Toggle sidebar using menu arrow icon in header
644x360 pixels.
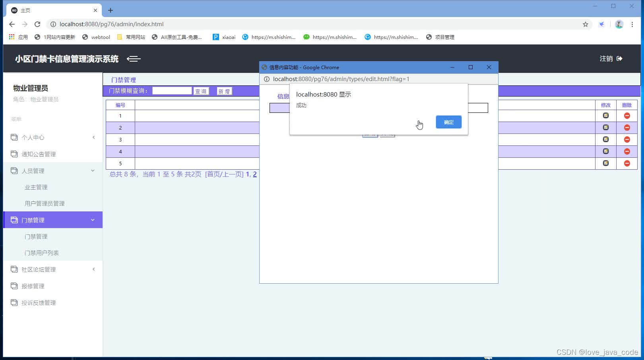click(134, 59)
